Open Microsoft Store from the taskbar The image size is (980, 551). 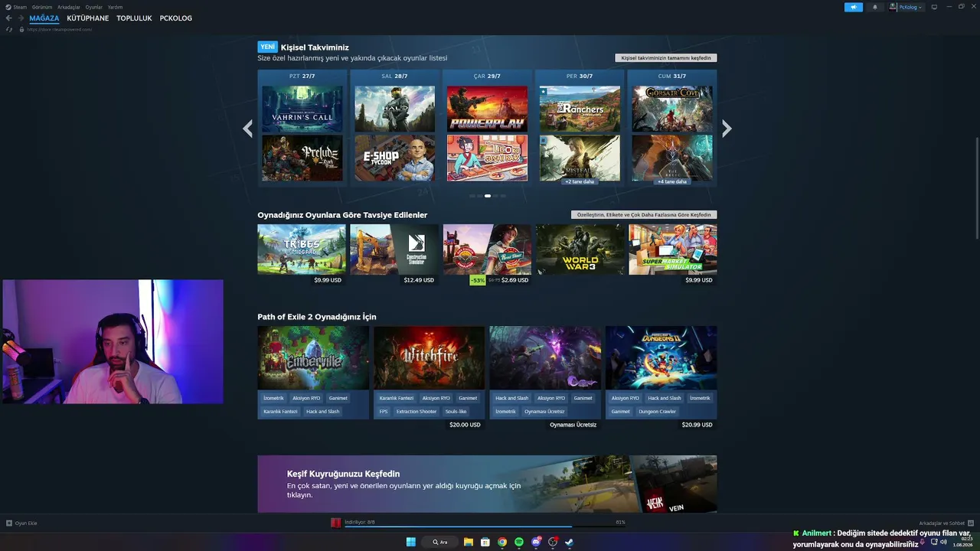(x=485, y=542)
